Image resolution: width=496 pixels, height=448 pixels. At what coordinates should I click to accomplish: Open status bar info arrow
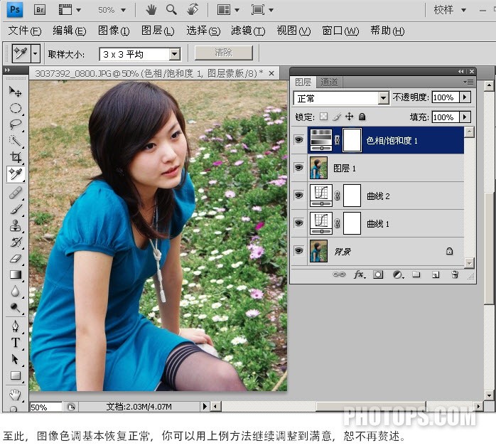pos(205,406)
